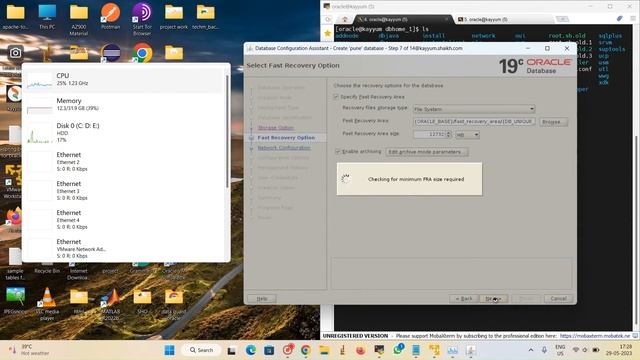Open the Fast Recovery Area size unit dropdown

pos(467,134)
